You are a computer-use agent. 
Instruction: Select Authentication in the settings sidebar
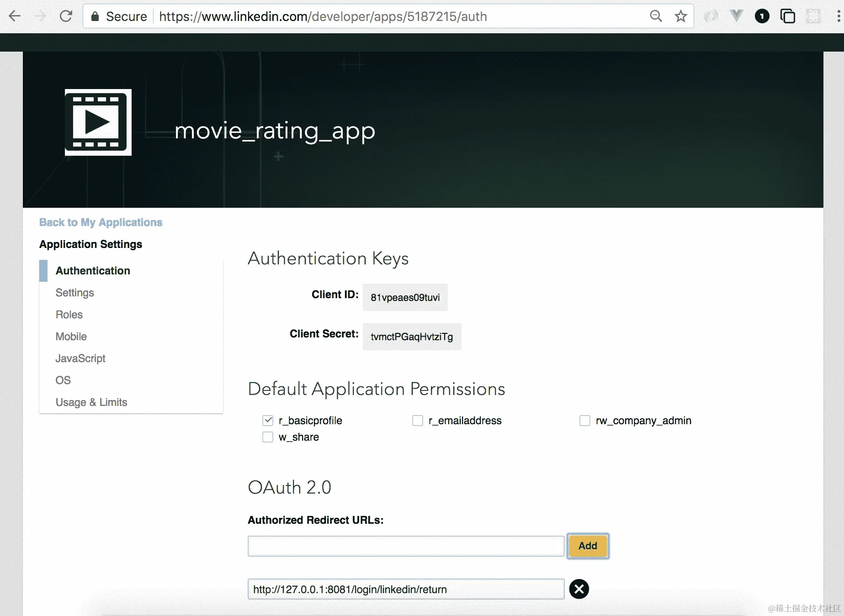[x=93, y=271]
